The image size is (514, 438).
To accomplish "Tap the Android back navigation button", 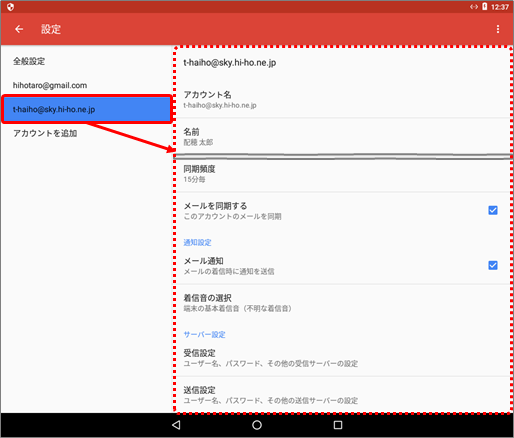I will tap(176, 425).
